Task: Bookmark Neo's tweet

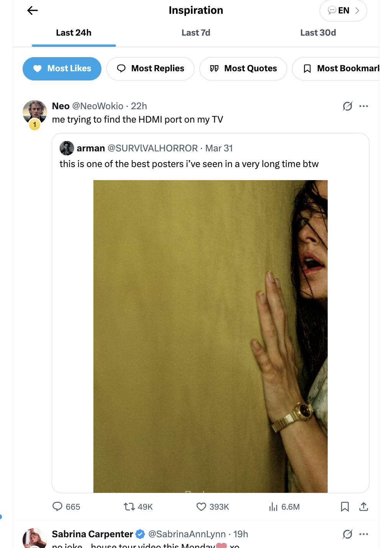Action: click(345, 507)
